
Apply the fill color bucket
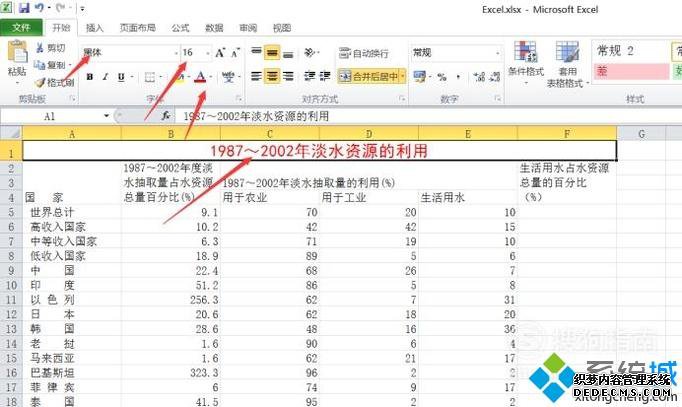pos(181,77)
